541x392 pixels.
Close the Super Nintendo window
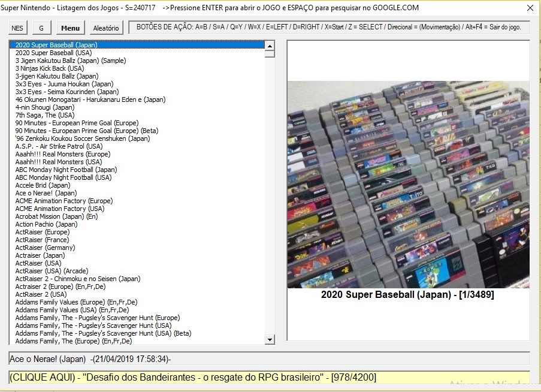[x=530, y=8]
